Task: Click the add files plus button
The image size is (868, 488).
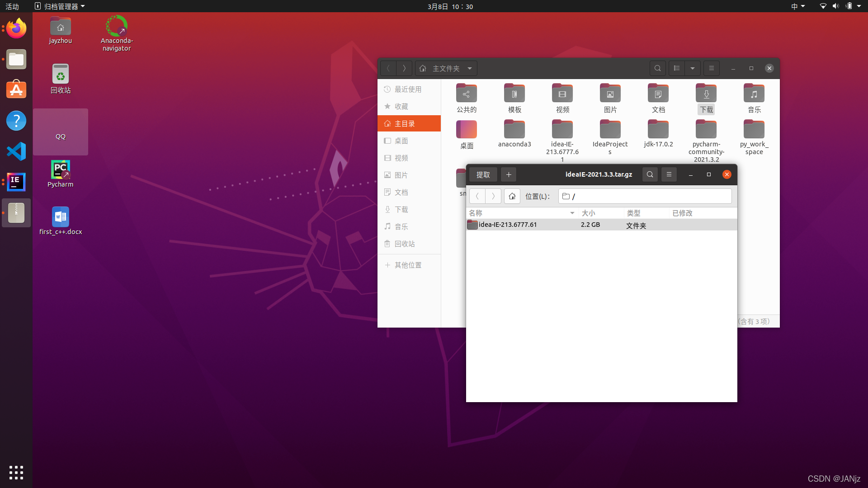Action: (509, 174)
